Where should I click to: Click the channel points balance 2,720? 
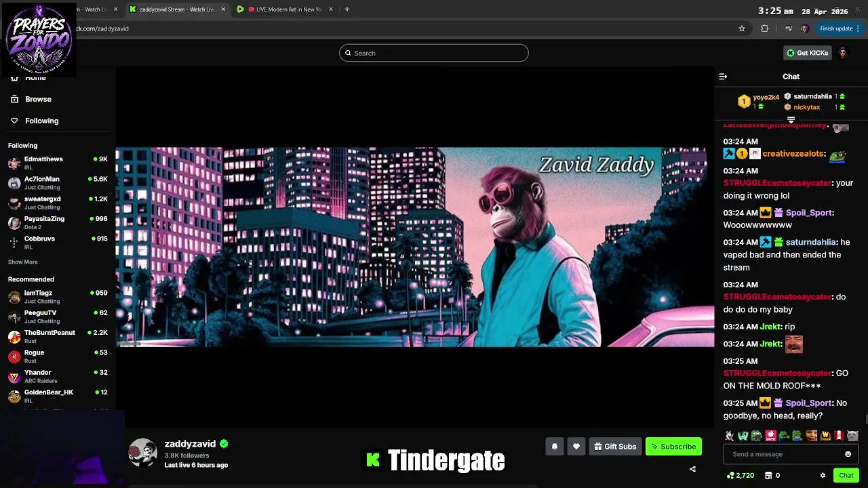(741, 475)
